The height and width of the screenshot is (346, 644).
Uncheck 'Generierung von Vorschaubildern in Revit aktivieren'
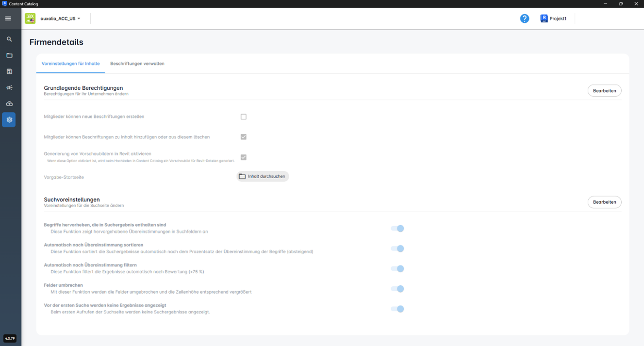[244, 157]
